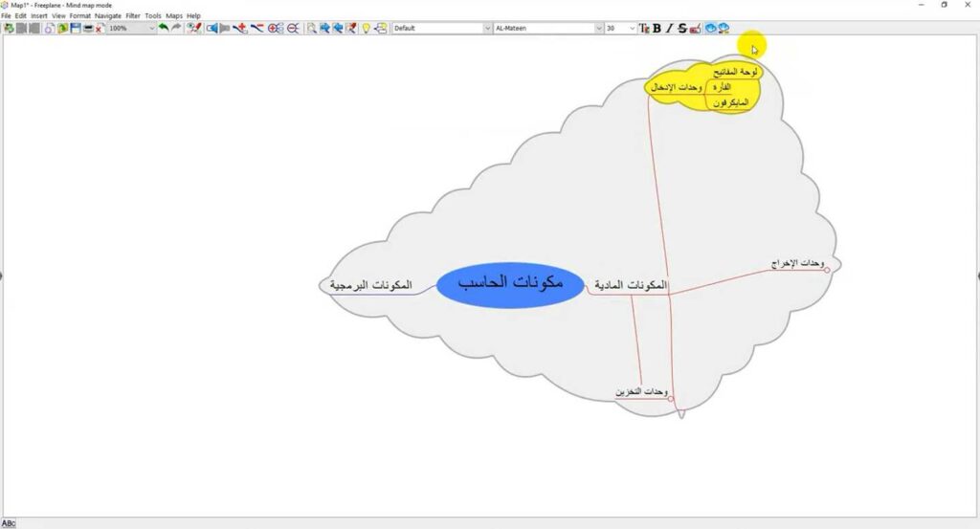Expand وحدات الإخراج fold circle
980x529 pixels.
827,270
